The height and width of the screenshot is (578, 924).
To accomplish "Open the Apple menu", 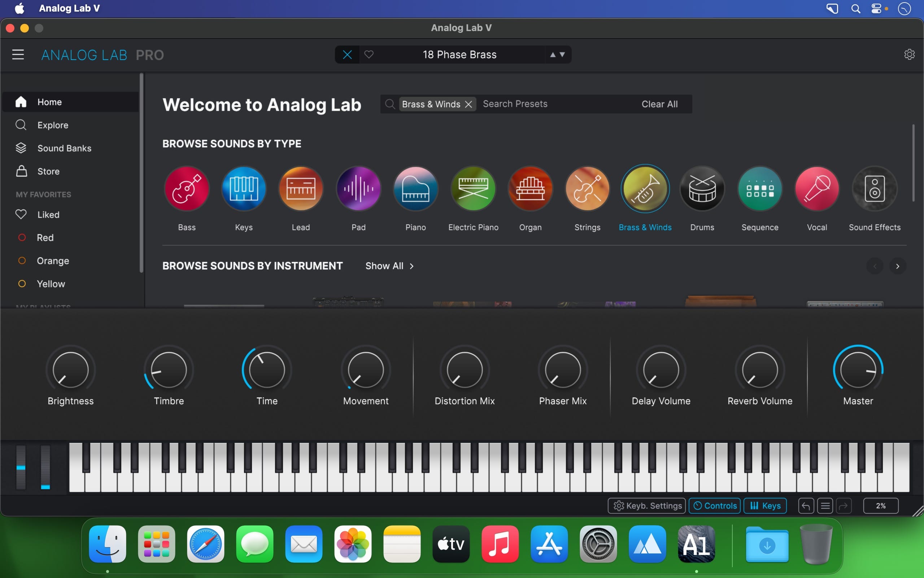I will [x=19, y=8].
